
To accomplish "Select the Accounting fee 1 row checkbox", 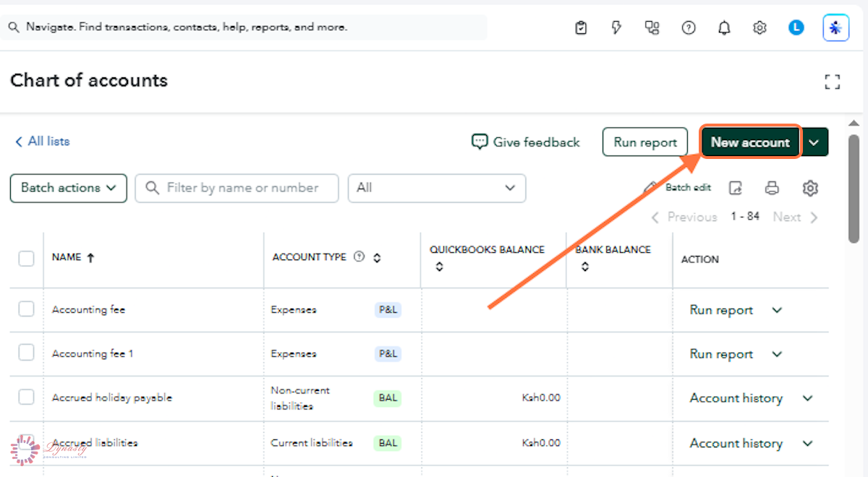I will 26,353.
